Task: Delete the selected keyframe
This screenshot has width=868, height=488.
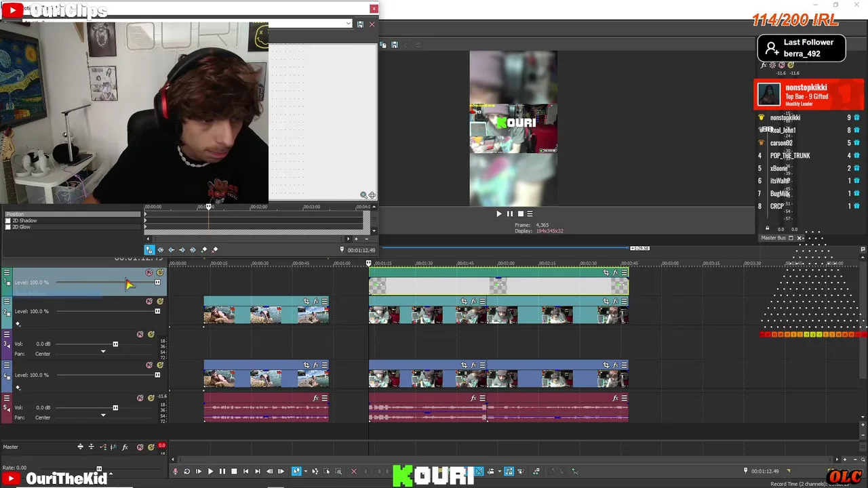Action: click(x=215, y=250)
